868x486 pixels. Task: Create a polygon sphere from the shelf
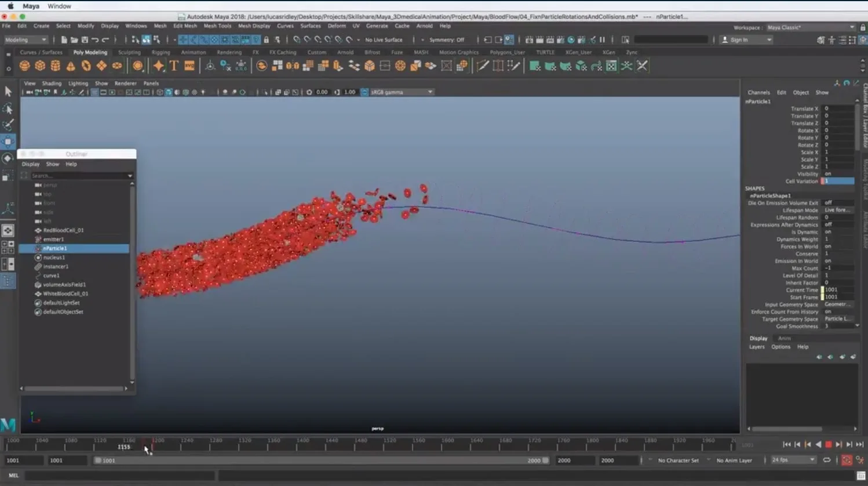25,66
